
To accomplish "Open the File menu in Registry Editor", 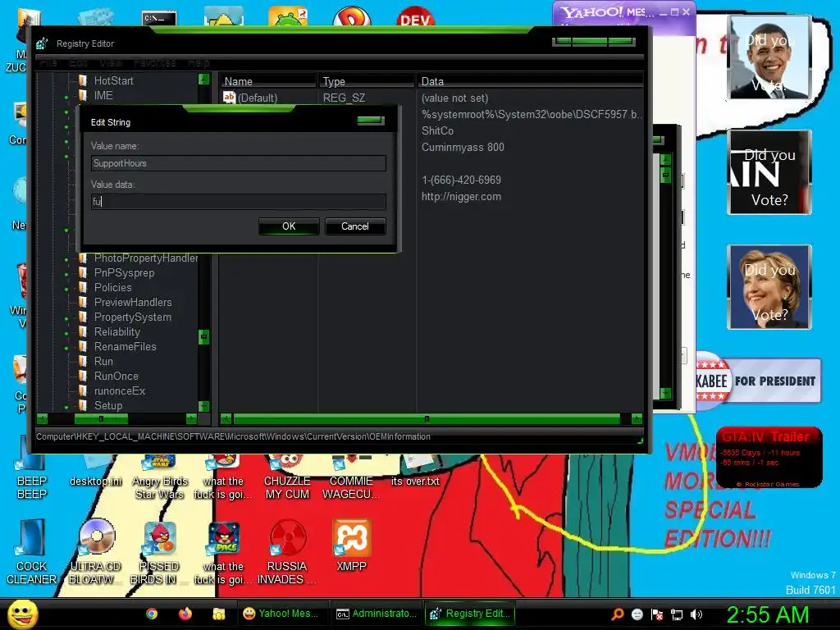I will 48,63.
